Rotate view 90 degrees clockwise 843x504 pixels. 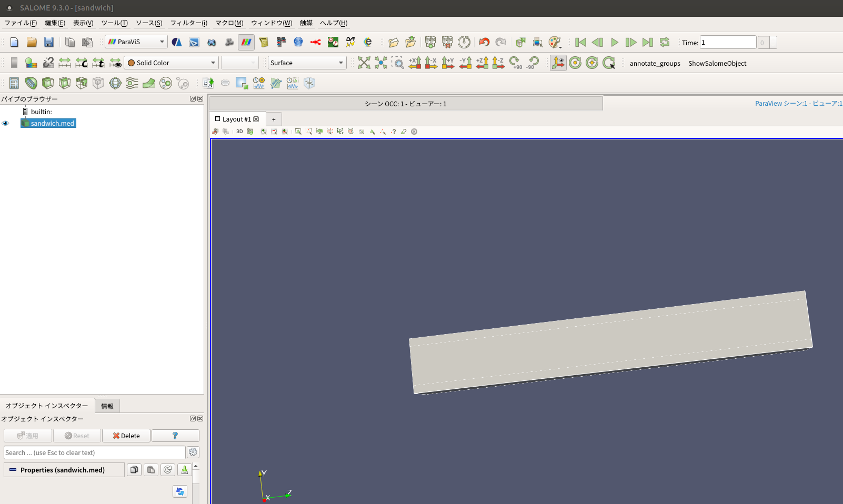click(516, 63)
